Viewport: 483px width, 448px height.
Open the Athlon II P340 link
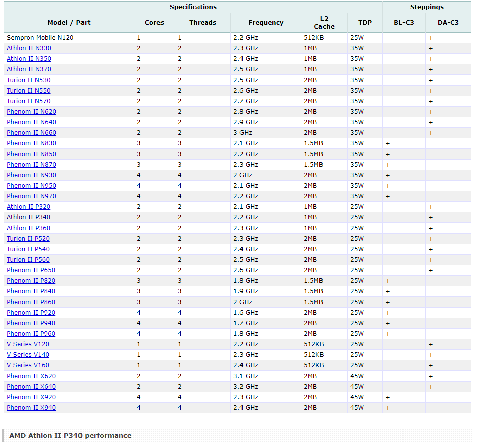coord(28,217)
